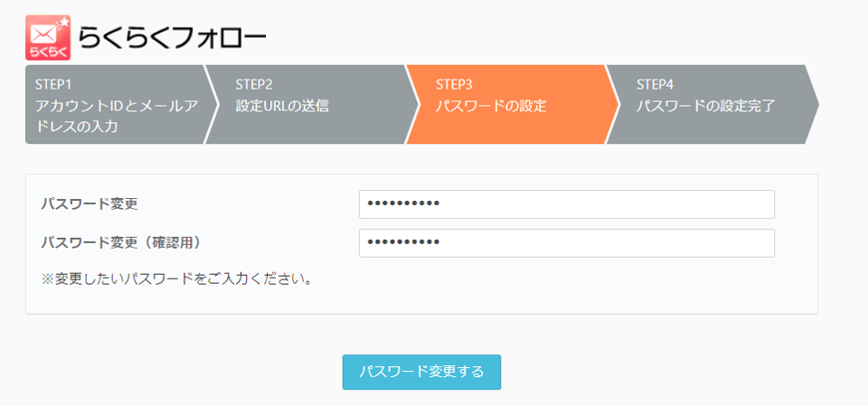Click the パスワード変更(確認用) label
This screenshot has width=868, height=406.
coord(120,243)
